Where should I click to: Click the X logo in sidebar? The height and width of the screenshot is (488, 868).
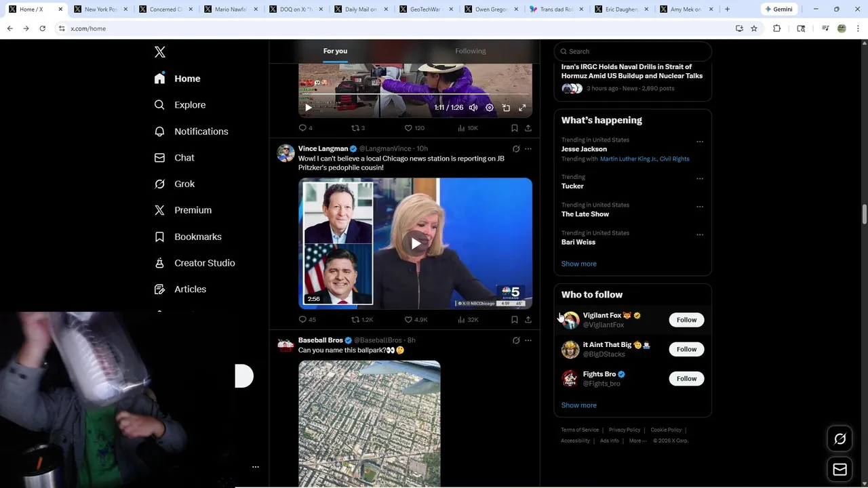pos(159,52)
